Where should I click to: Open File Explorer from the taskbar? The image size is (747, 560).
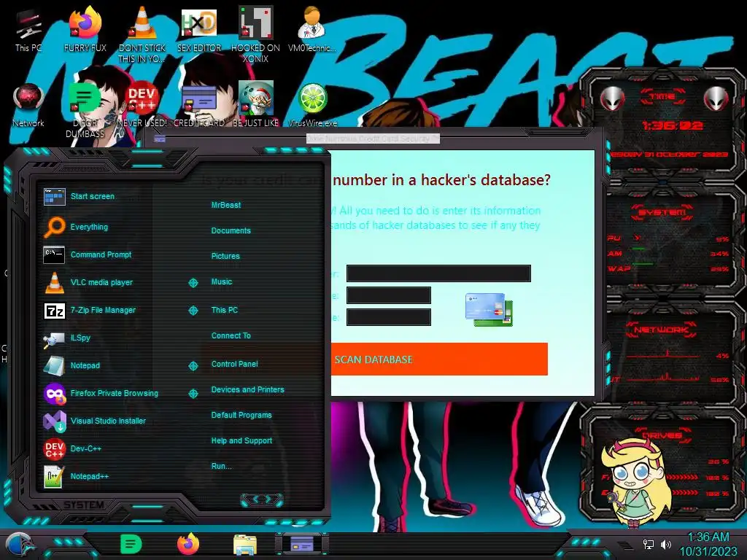point(245,545)
